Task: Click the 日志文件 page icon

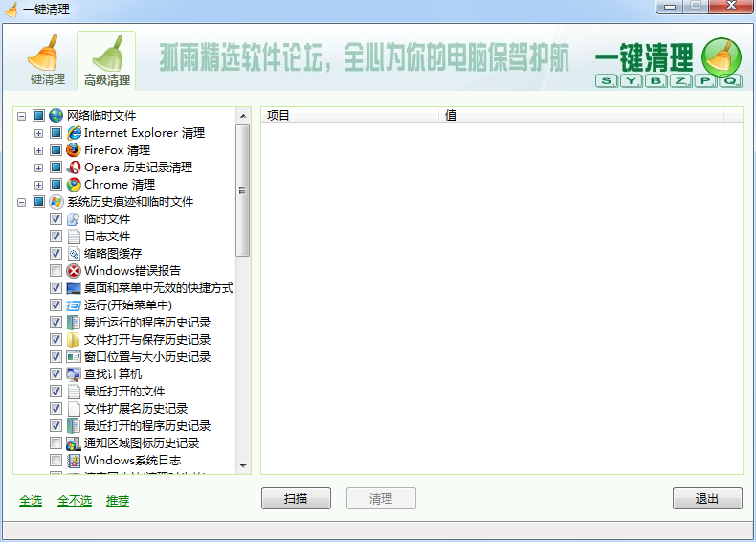Action: [74, 236]
